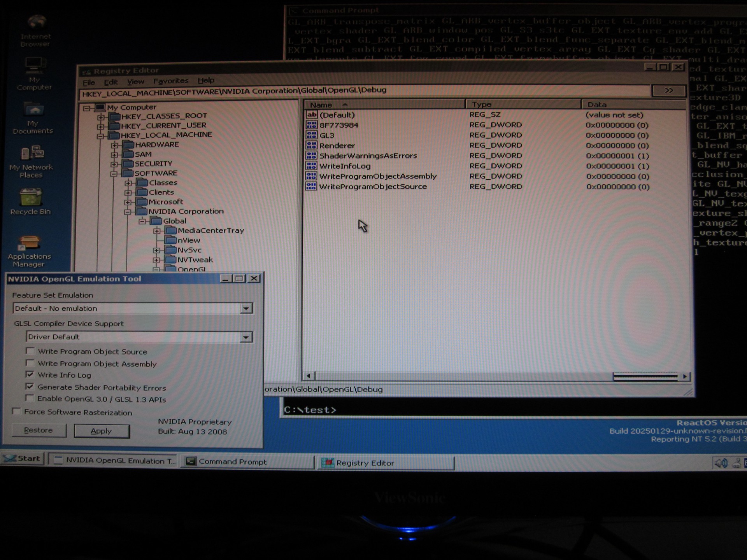
Task: Click the Registry Editor title bar icon
Action: (86, 72)
